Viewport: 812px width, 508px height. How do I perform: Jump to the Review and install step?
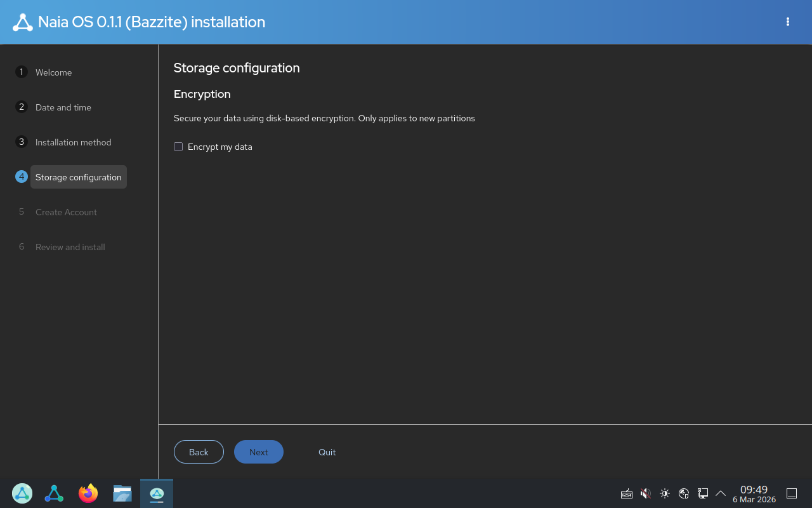[x=70, y=247]
